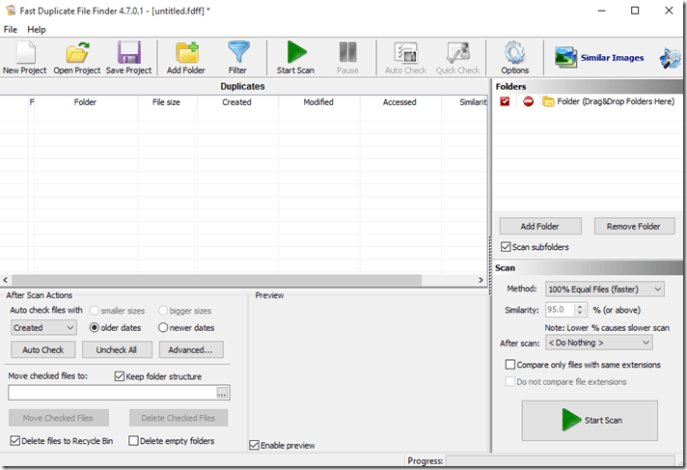
Task: Open a project with Open Project icon
Action: click(x=77, y=57)
